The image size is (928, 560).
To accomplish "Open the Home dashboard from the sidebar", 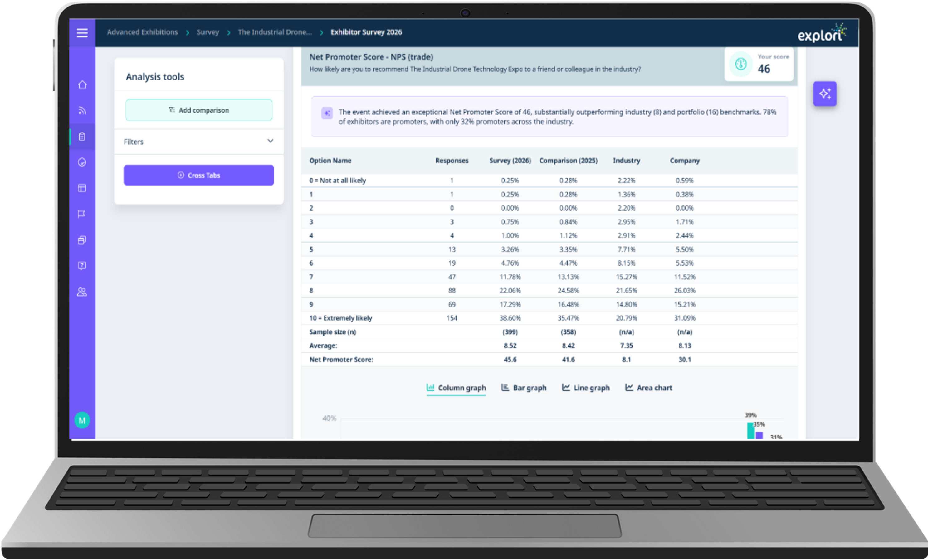I will (82, 85).
